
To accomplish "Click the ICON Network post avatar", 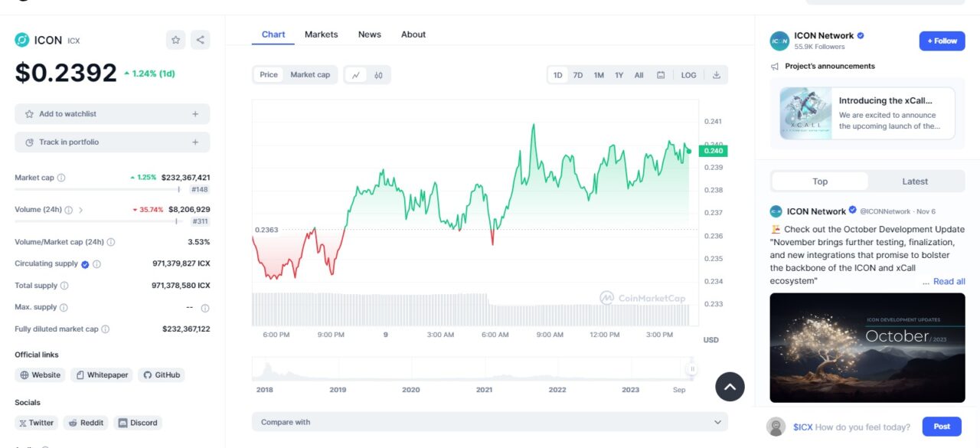I will point(776,211).
